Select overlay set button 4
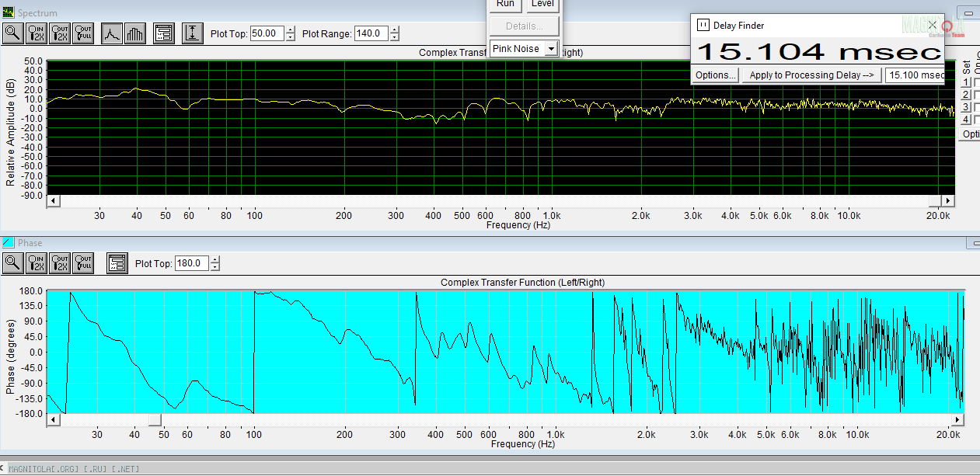 tap(966, 120)
